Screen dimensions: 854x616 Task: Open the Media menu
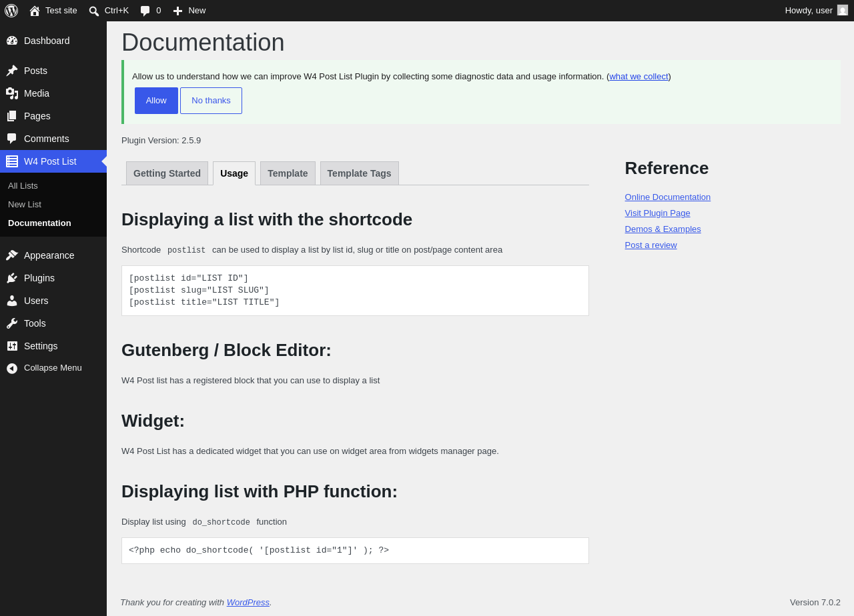[x=53, y=93]
